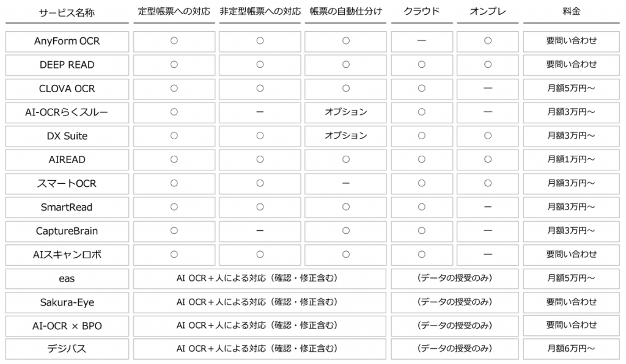
Task: Click the 帳票の自動仕分け column header
Action: click(x=346, y=12)
